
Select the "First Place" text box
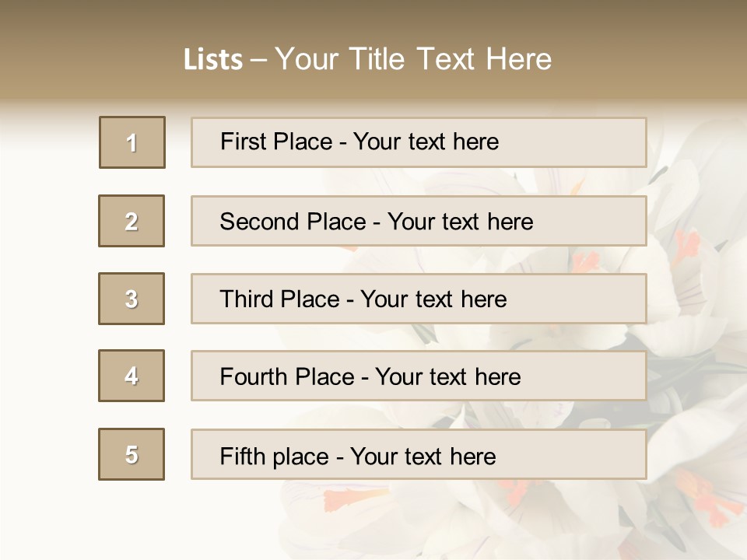pyautogui.click(x=419, y=142)
